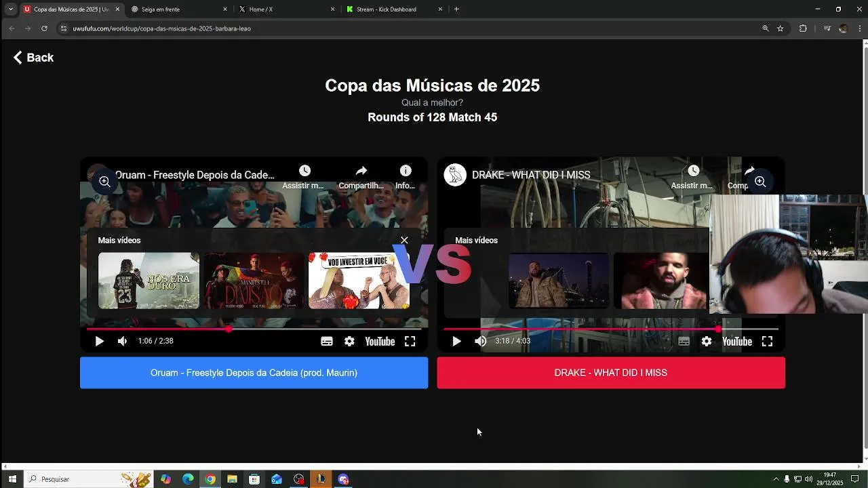Viewport: 868px width, 488px height.
Task: Open Drake video on YouTube via logo
Action: 737,342
